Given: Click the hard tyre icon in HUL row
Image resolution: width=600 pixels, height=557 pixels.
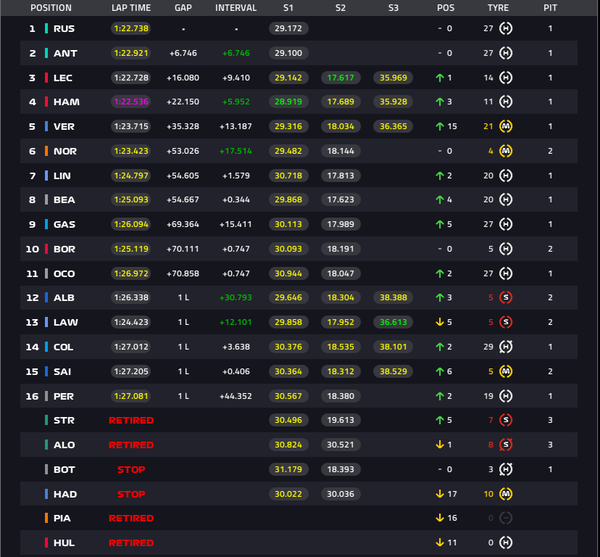Looking at the screenshot, I should click(505, 542).
